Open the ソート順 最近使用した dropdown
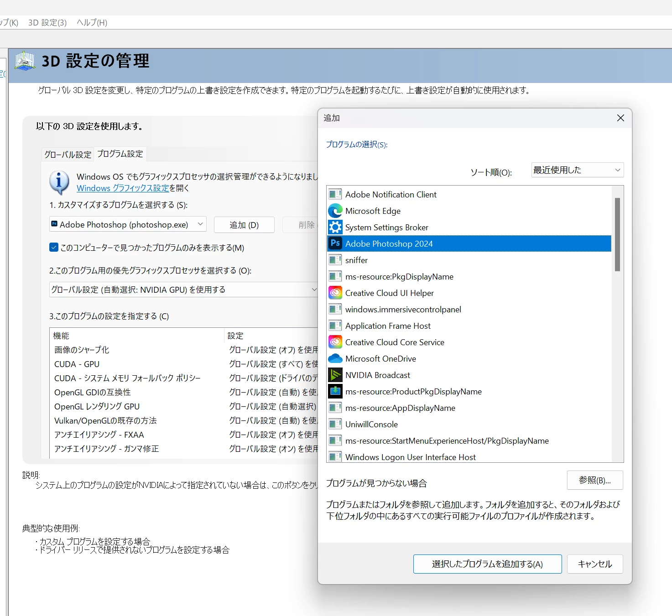This screenshot has height=616, width=672. (578, 170)
